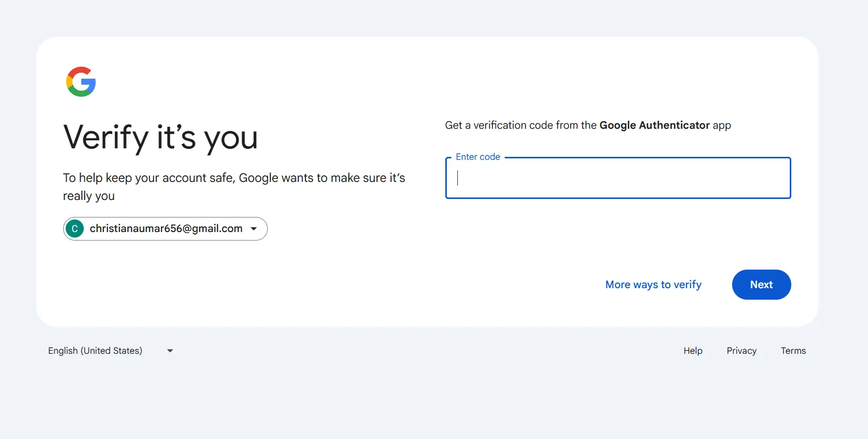Open the Help link
This screenshot has height=439, width=868.
693,351
